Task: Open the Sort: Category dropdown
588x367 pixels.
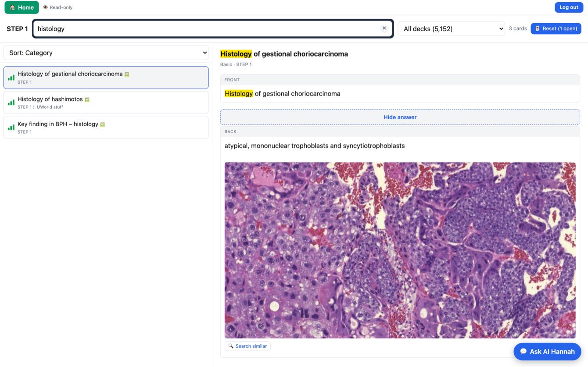Action: (106, 53)
